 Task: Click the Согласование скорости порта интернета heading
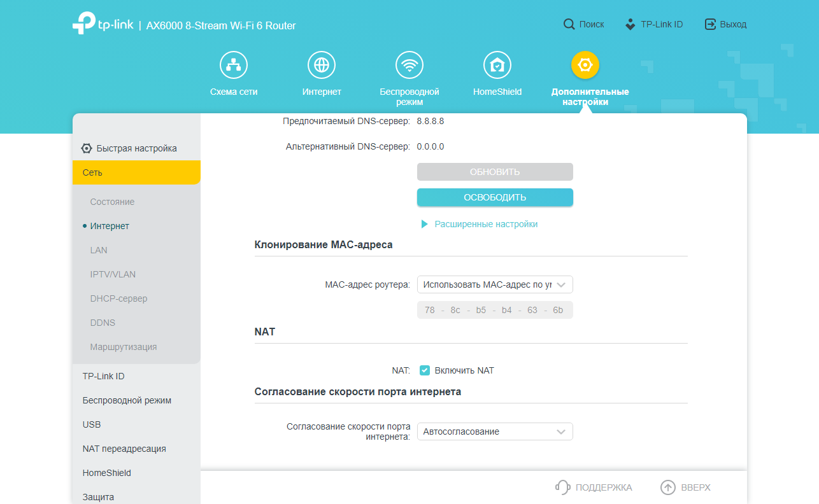[x=358, y=391]
